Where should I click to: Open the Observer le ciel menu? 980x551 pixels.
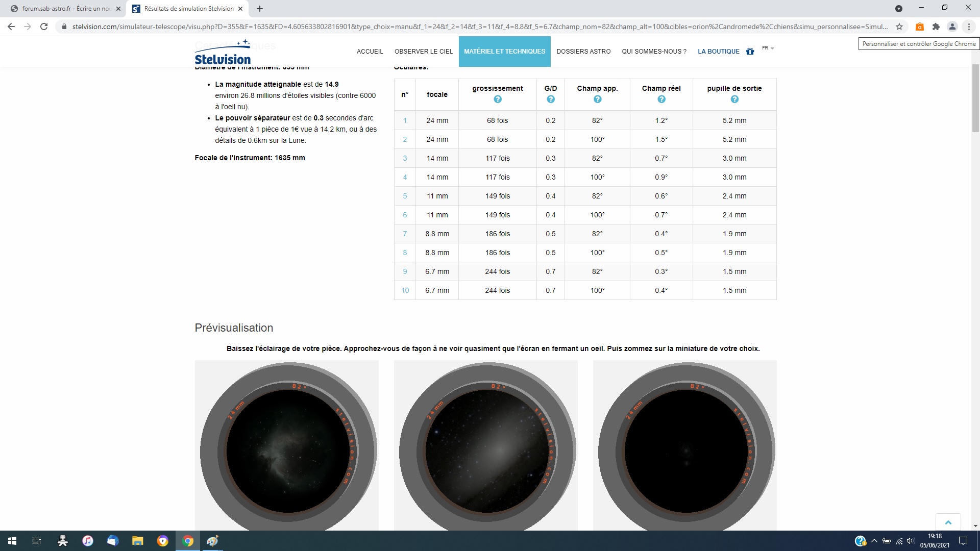(423, 51)
